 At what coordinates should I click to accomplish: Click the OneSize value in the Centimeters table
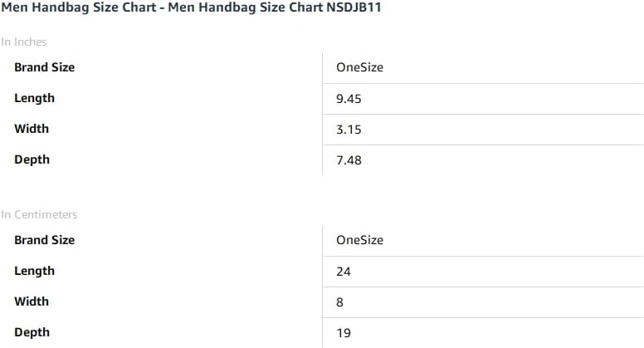tap(359, 240)
